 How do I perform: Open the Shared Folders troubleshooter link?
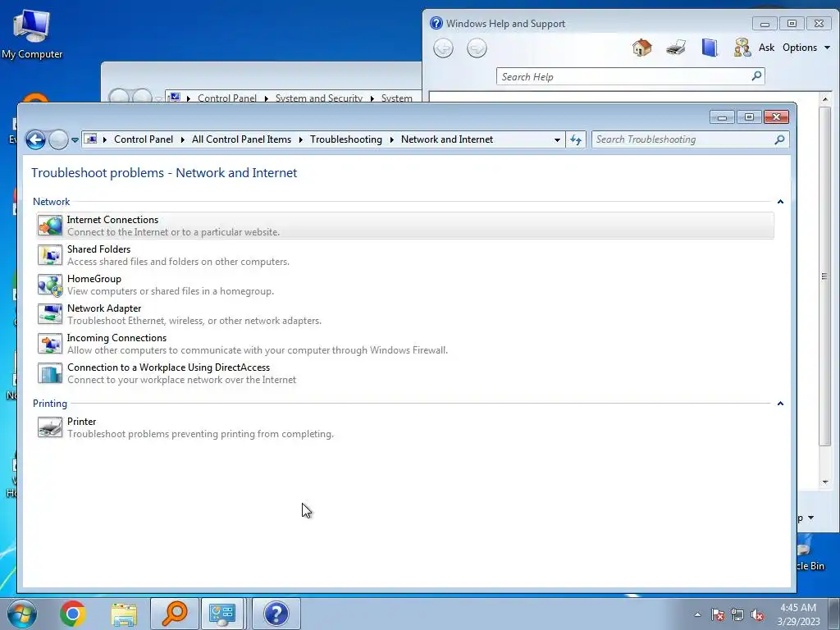point(98,249)
